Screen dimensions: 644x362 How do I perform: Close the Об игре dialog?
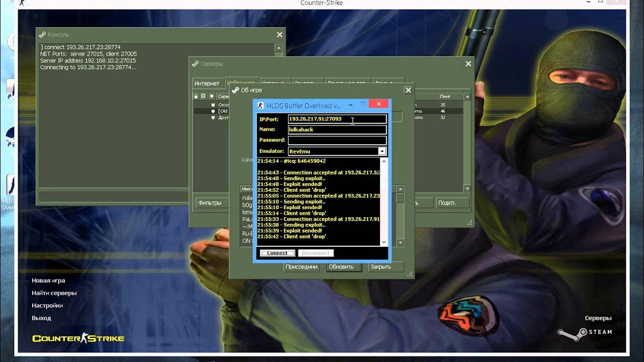point(408,90)
